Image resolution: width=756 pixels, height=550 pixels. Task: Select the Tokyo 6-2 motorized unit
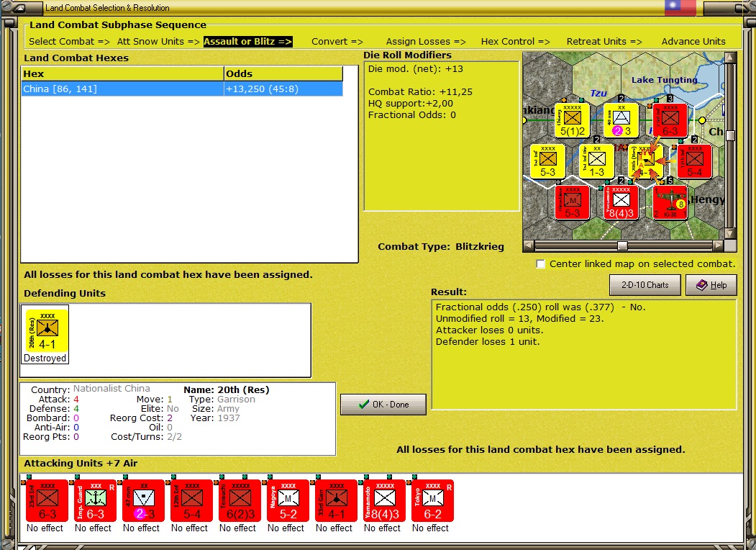[433, 500]
